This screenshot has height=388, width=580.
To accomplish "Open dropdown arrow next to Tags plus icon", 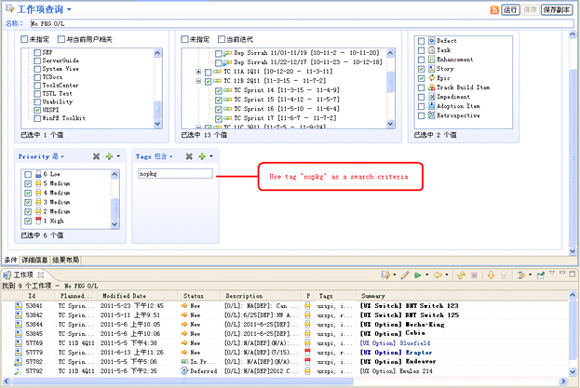I will pyautogui.click(x=211, y=156).
